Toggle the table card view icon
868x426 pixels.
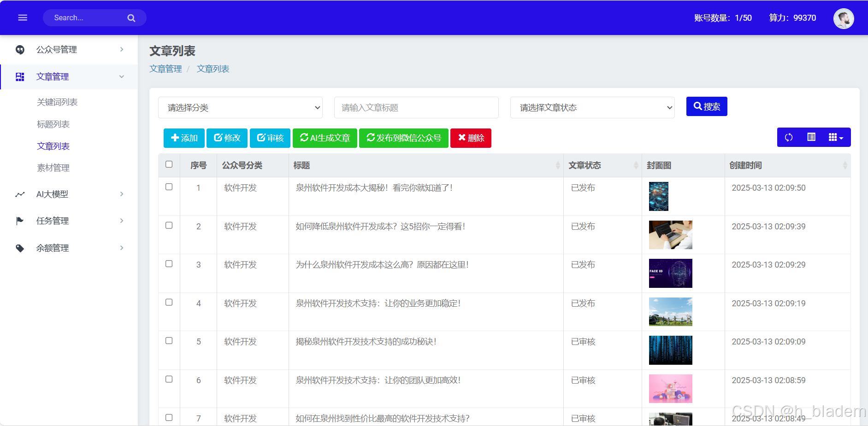pos(811,137)
